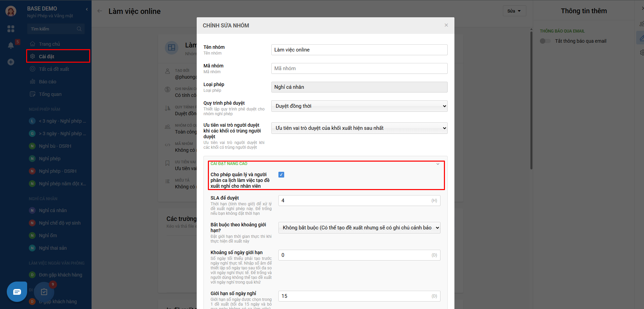Click the green N icon beside Nghỉ ốm
644x309 pixels.
point(32,235)
